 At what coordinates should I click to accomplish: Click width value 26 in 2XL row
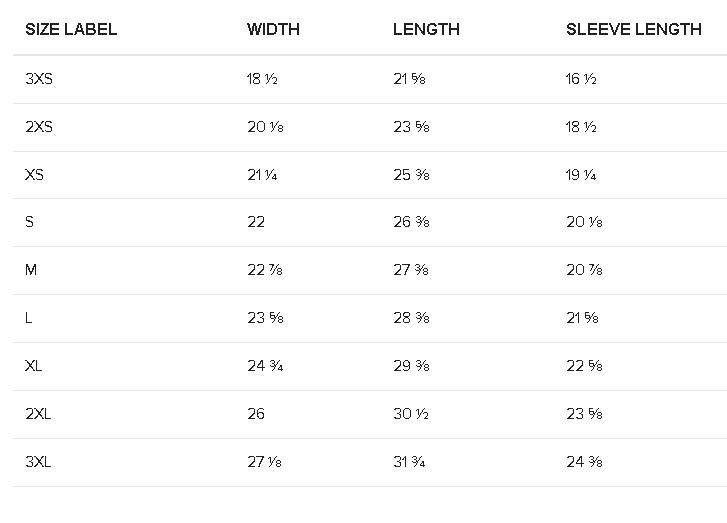click(256, 414)
